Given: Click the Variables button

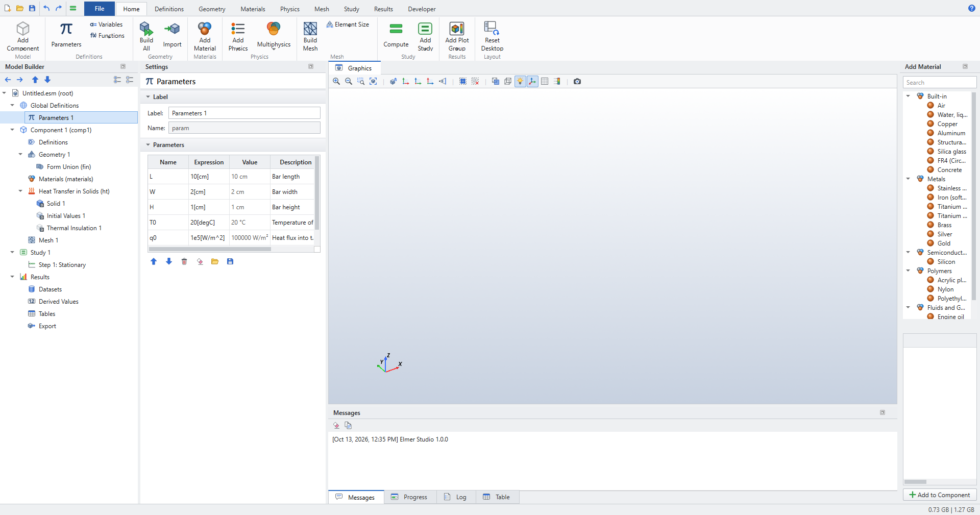Looking at the screenshot, I should coord(106,24).
